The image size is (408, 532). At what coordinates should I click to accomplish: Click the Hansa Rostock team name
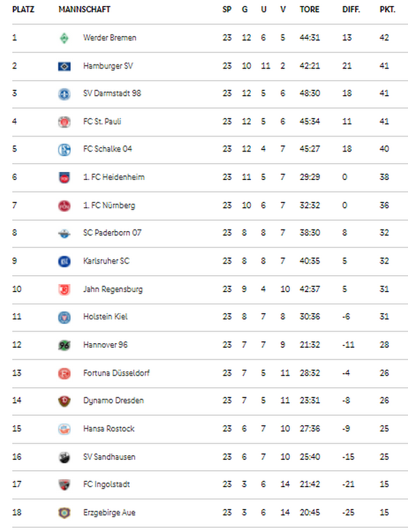(x=109, y=429)
